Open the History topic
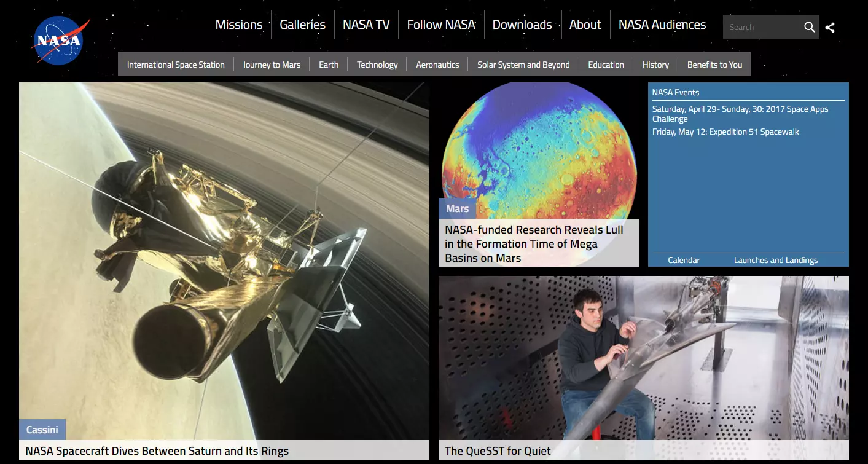This screenshot has height=464, width=868. 655,65
